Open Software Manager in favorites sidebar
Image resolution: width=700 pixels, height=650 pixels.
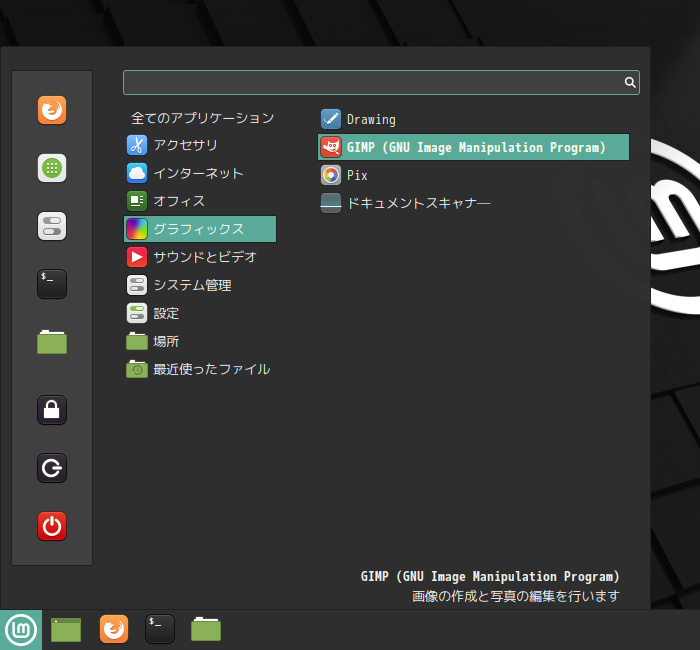coord(52,168)
